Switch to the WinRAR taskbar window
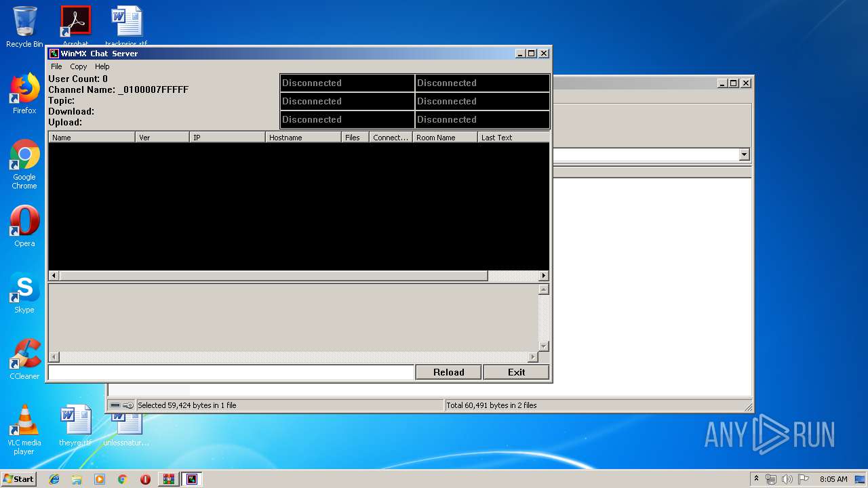Screen dimensions: 868x488 [168, 479]
